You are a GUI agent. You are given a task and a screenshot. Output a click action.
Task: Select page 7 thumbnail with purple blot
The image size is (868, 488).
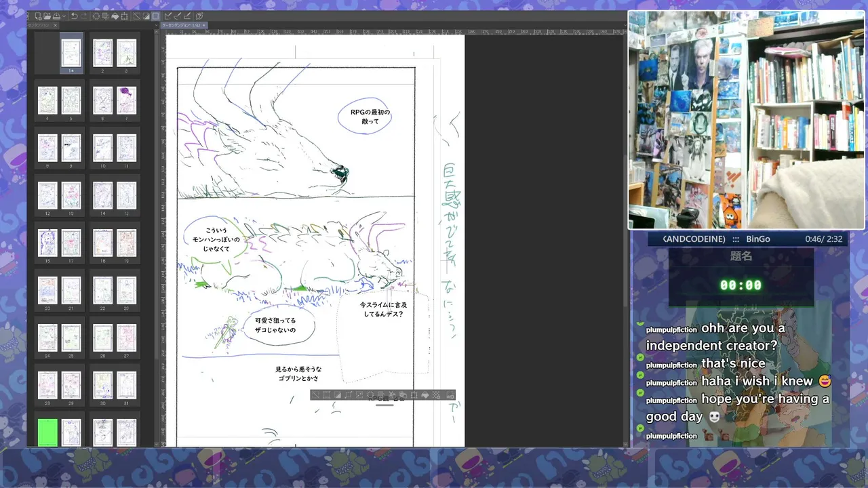click(127, 100)
